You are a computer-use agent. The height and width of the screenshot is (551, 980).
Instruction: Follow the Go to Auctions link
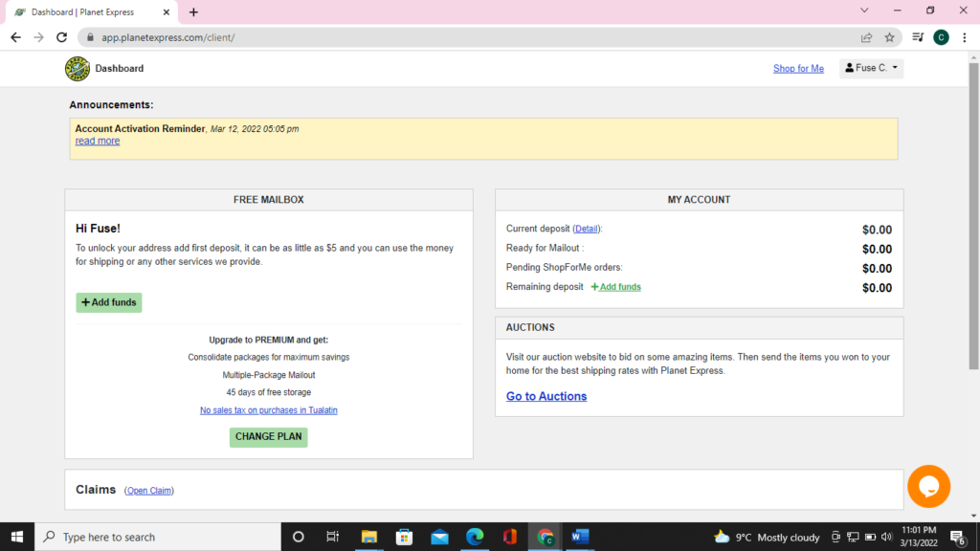point(546,396)
